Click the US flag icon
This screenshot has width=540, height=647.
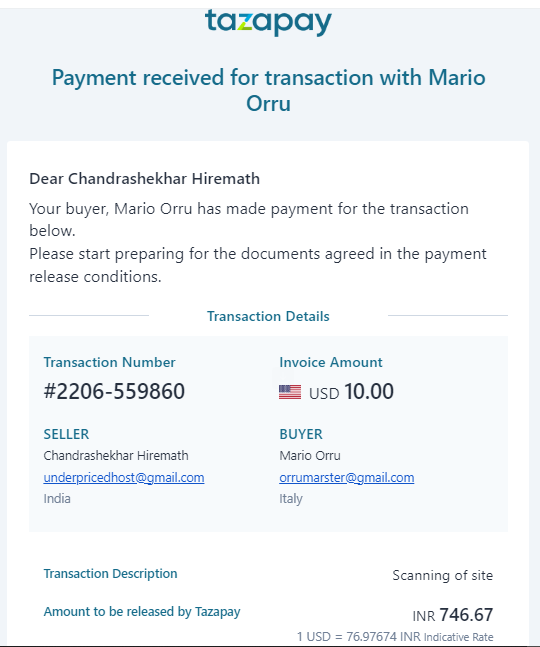point(290,392)
